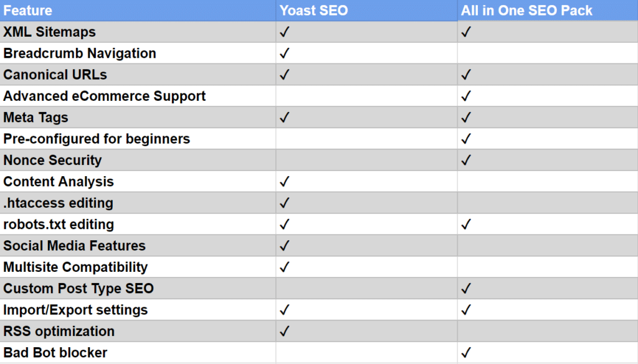Click the Yoast checkmark for .htaccess editing
Viewport: 638px width, 364px height.
click(x=284, y=203)
